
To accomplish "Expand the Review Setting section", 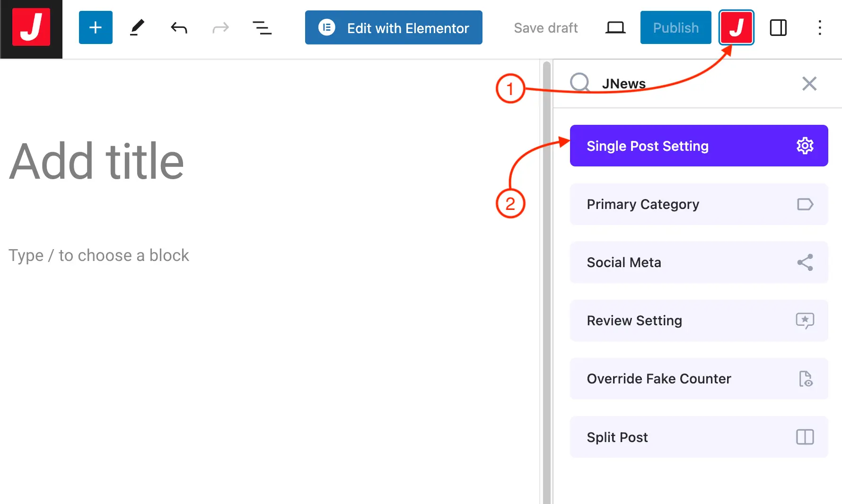I will coord(699,321).
